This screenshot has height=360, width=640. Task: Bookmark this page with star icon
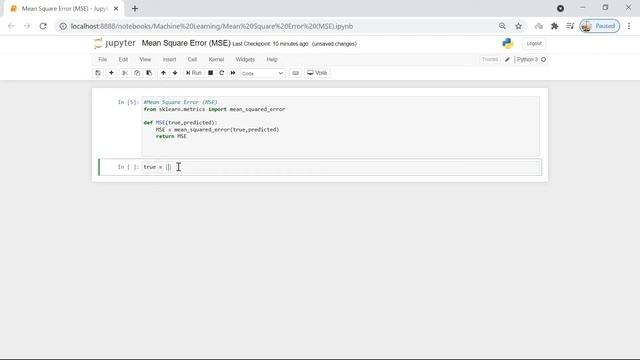point(518,26)
